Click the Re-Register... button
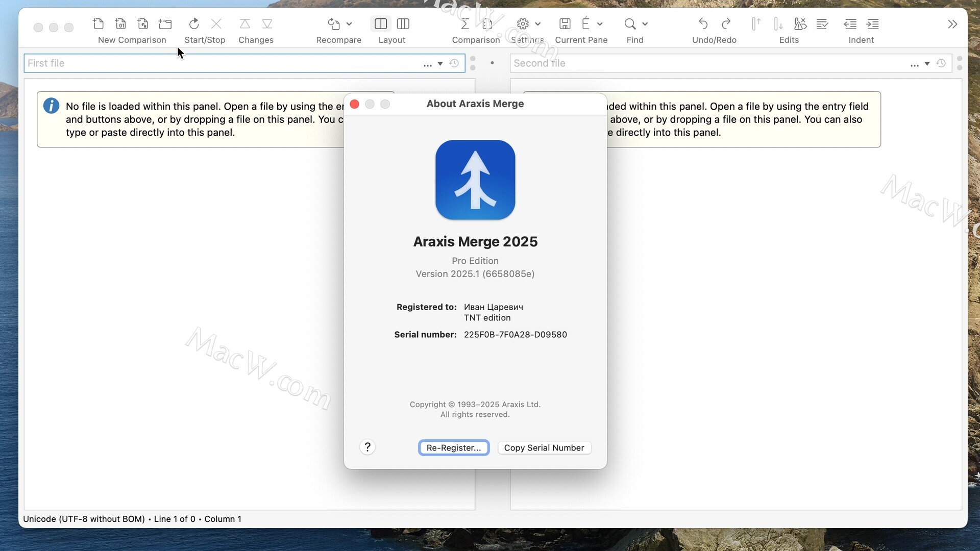Screen dimensions: 980x551 (x=454, y=447)
